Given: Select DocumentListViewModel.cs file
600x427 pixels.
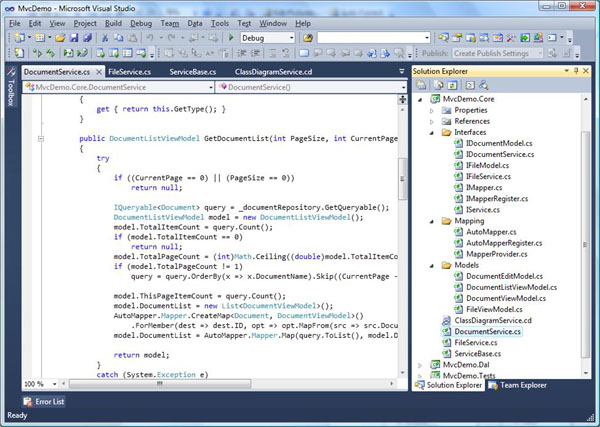Looking at the screenshot, I should point(511,287).
